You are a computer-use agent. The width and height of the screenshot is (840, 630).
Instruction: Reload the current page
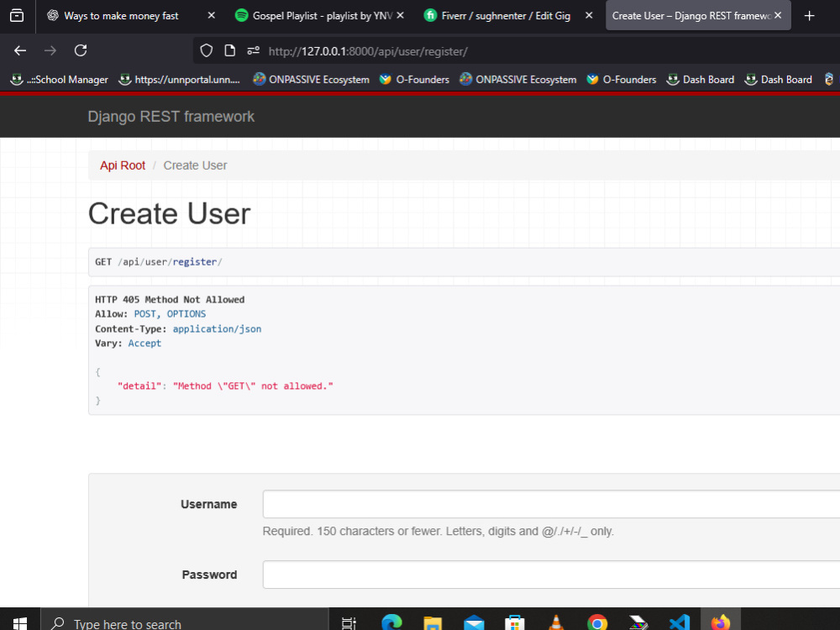[81, 51]
